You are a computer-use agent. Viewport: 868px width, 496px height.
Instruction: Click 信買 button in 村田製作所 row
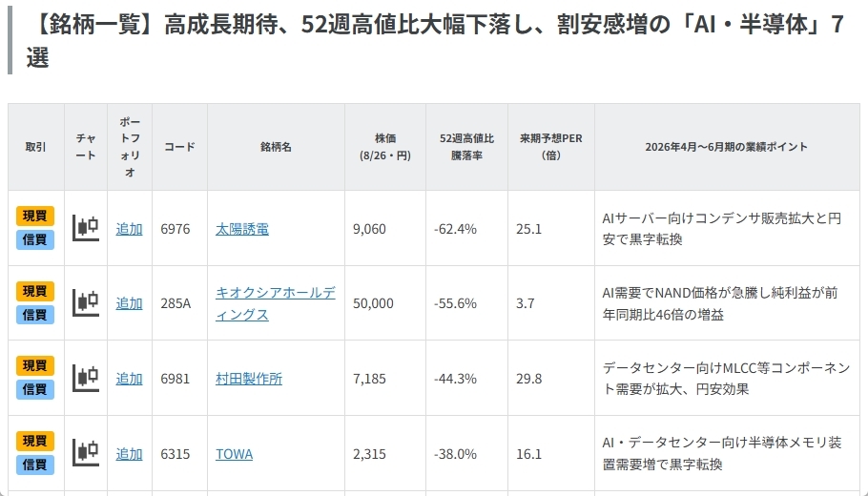click(x=35, y=390)
